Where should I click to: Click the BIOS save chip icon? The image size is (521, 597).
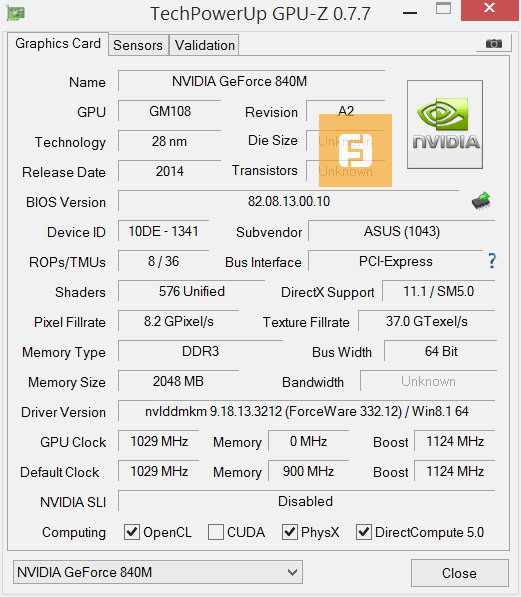pos(481,201)
